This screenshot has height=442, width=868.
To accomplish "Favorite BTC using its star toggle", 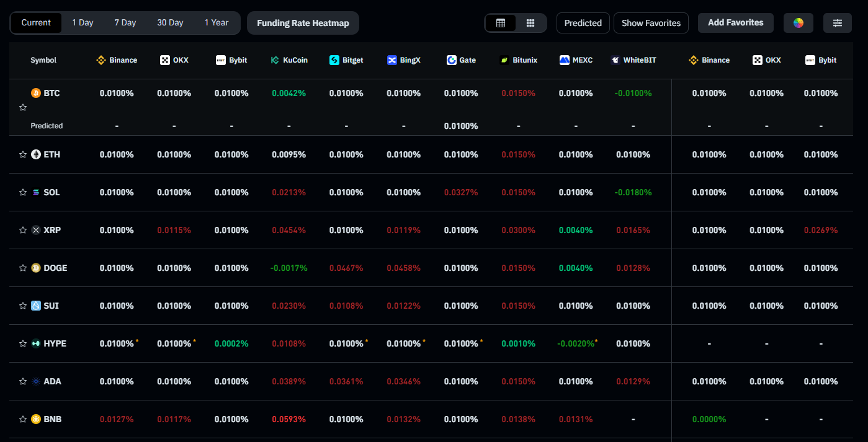I will 23,107.
